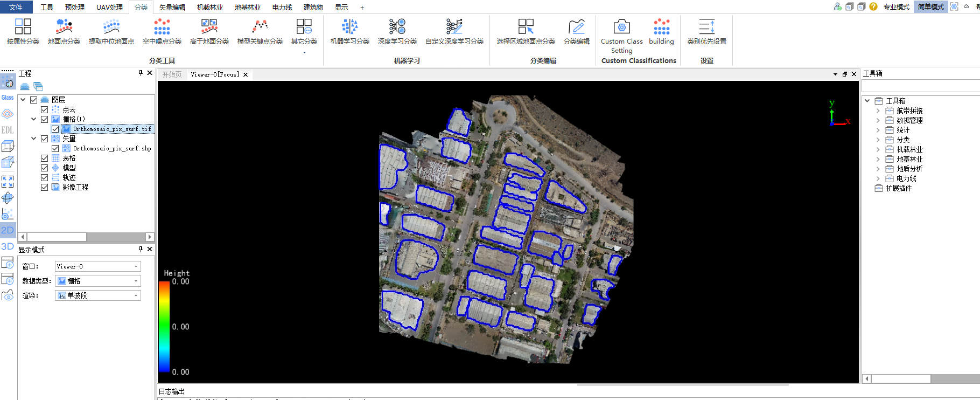This screenshot has width=980, height=400.
Task: Switch to 专业模式
Action: [897, 7]
